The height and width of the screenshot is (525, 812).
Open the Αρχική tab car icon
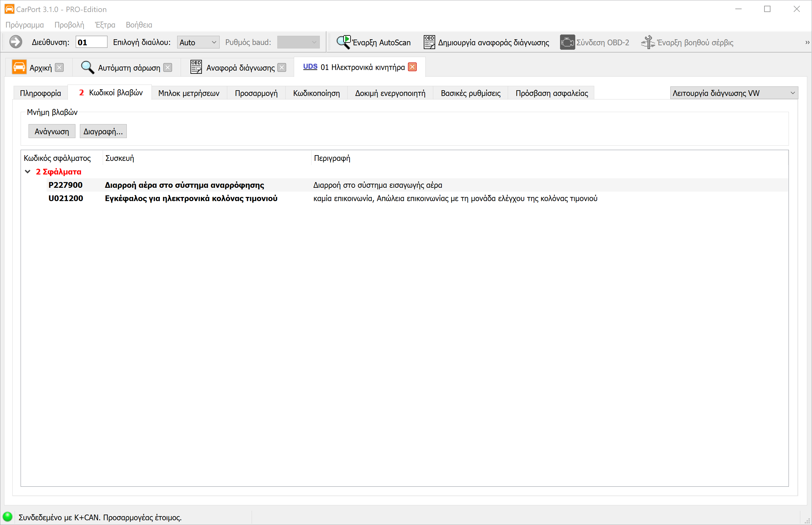(x=19, y=67)
